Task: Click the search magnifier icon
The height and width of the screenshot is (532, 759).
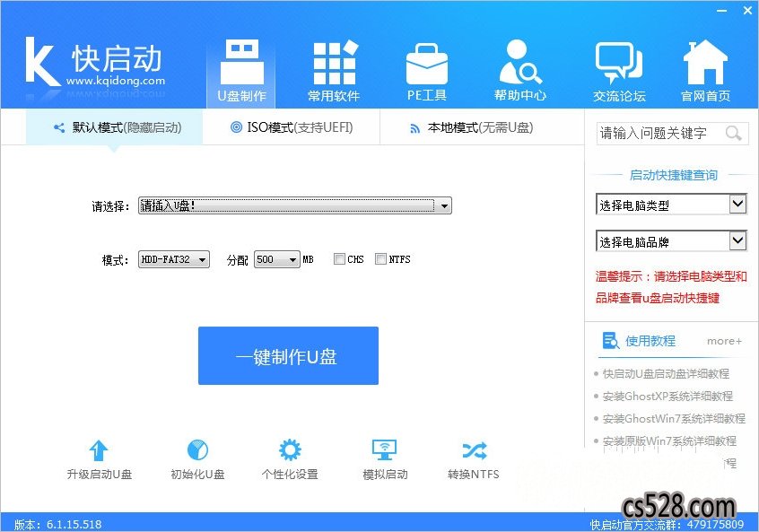Action: [x=733, y=133]
